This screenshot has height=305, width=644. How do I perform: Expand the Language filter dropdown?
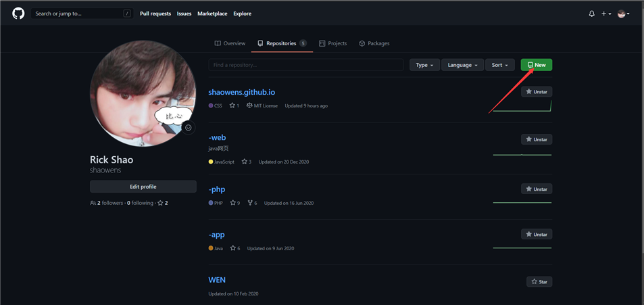[462, 65]
